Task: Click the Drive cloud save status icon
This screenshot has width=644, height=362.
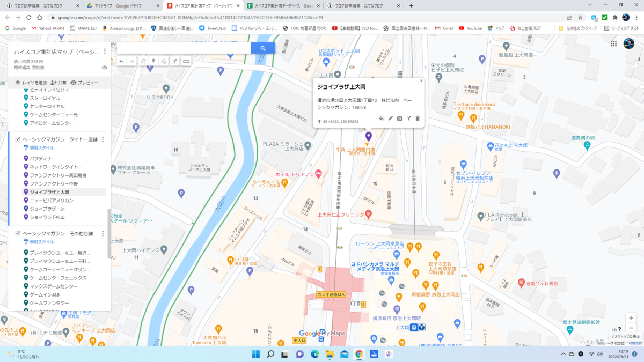Action: tap(105, 68)
